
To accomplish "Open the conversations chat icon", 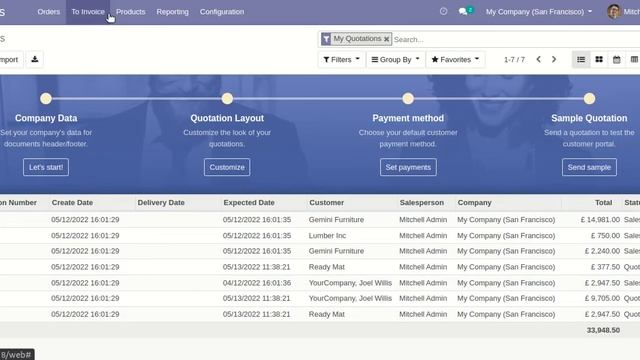I will (463, 11).
